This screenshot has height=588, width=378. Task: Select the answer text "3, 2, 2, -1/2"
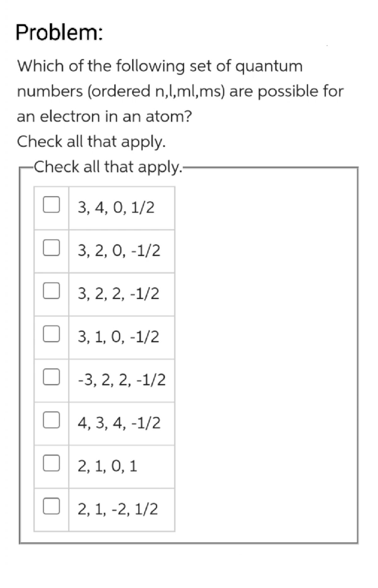[x=118, y=294]
